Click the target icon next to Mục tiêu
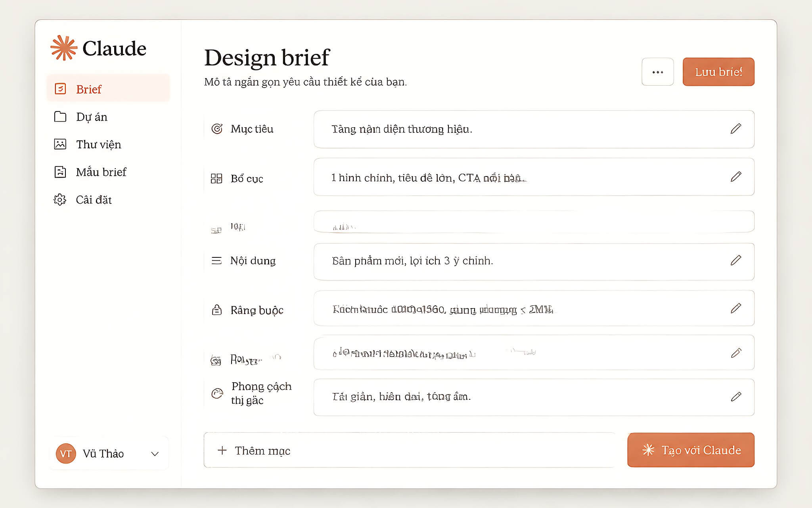This screenshot has width=812, height=508. point(217,129)
